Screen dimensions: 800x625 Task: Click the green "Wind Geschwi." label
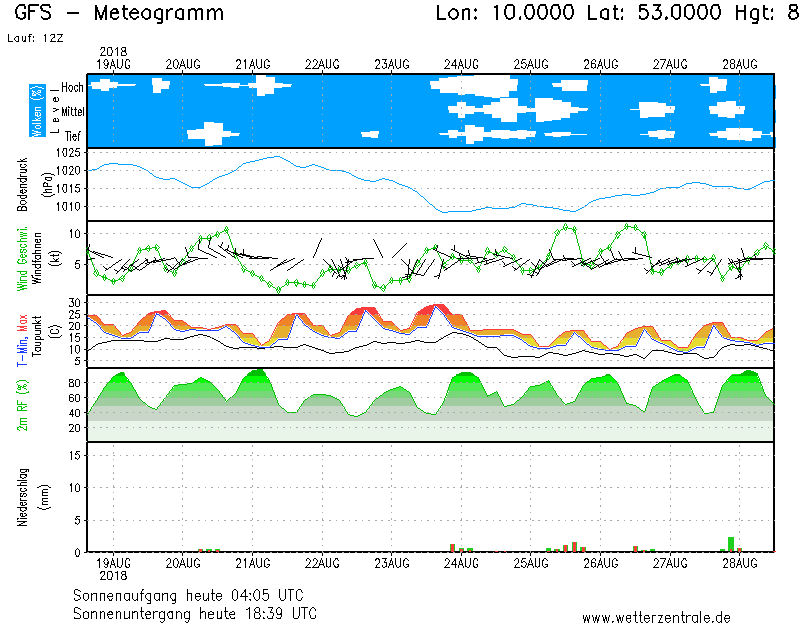22,259
